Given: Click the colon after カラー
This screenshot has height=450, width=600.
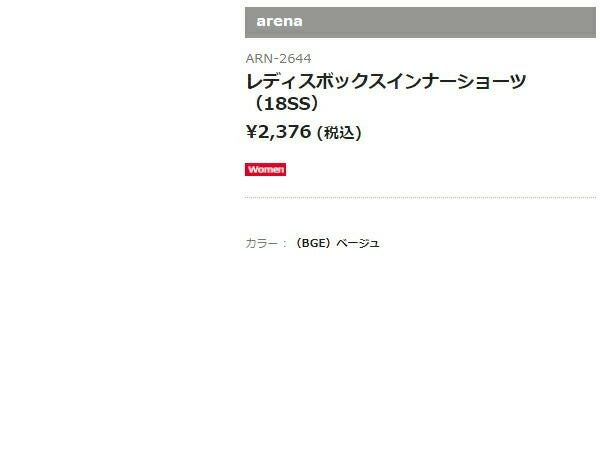Looking at the screenshot, I should point(284,243).
